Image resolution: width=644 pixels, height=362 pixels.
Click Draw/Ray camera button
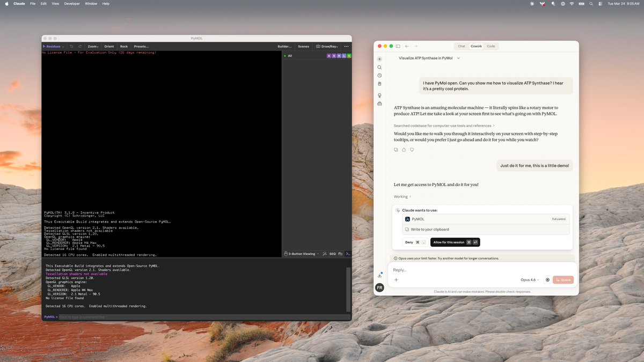coord(327,47)
